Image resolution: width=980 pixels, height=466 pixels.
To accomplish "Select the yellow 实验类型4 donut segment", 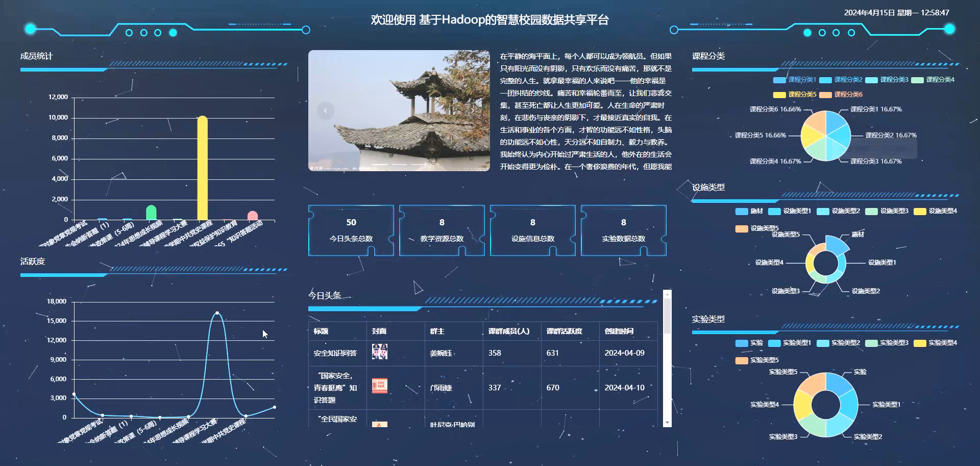I will [x=802, y=405].
